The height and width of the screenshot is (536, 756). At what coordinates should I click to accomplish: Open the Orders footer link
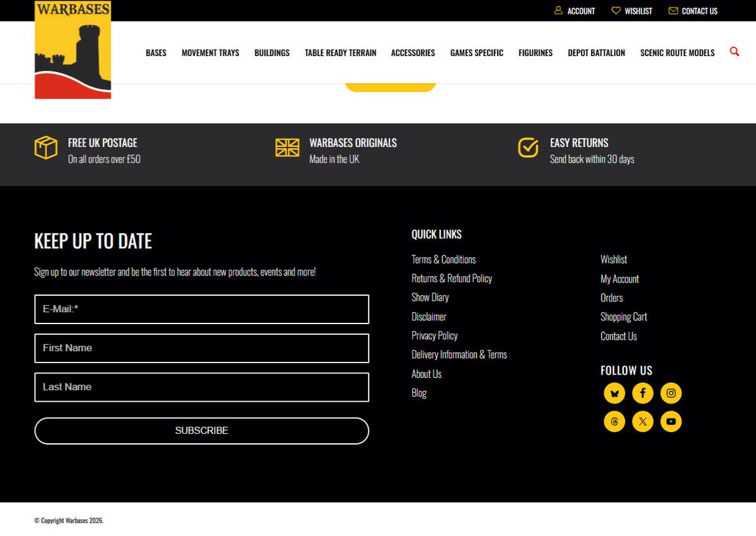coord(612,298)
